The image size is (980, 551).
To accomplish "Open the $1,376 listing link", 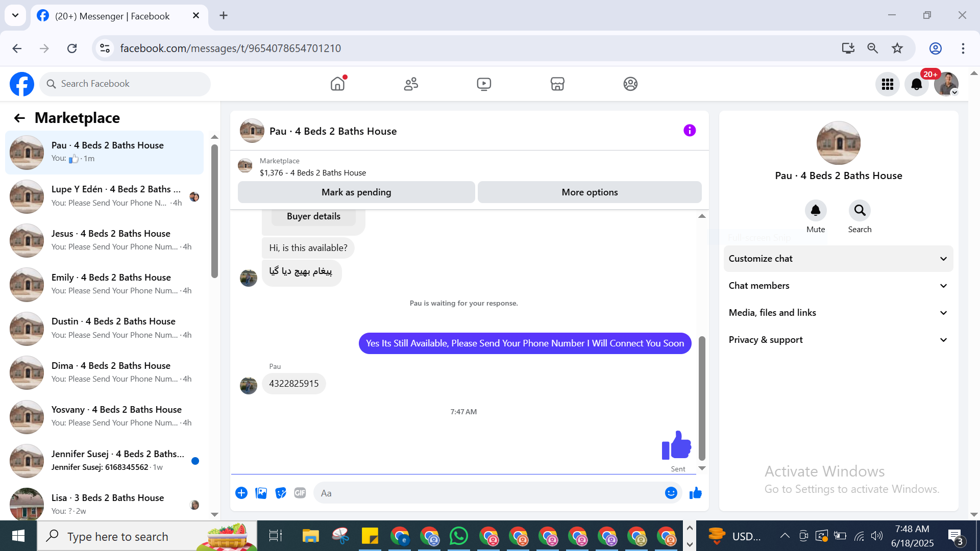I will pyautogui.click(x=313, y=173).
